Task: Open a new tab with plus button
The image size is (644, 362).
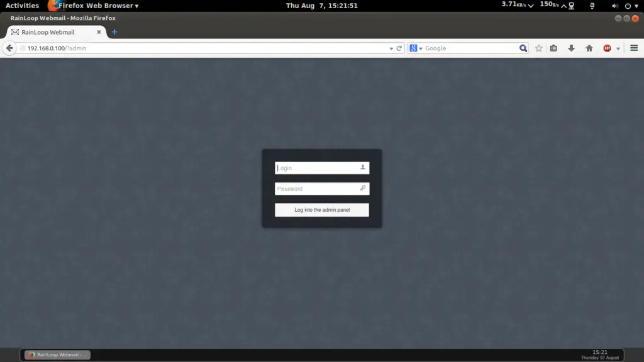Action: pos(114,32)
